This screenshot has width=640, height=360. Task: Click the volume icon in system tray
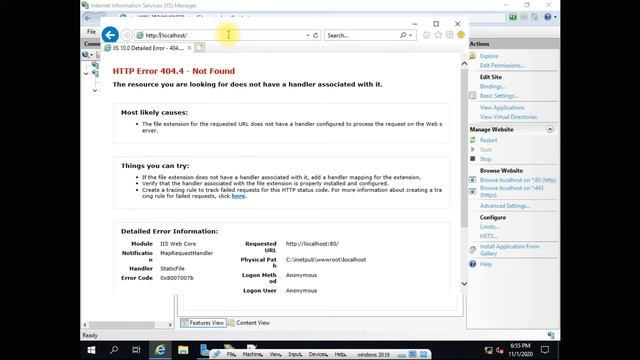tap(500, 350)
